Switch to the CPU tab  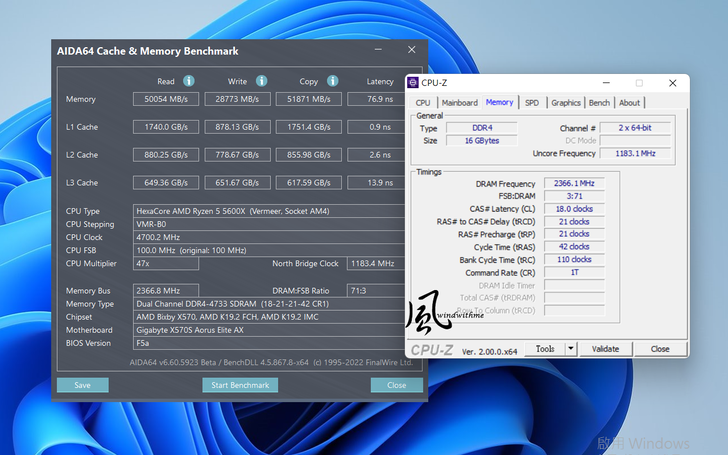(423, 103)
